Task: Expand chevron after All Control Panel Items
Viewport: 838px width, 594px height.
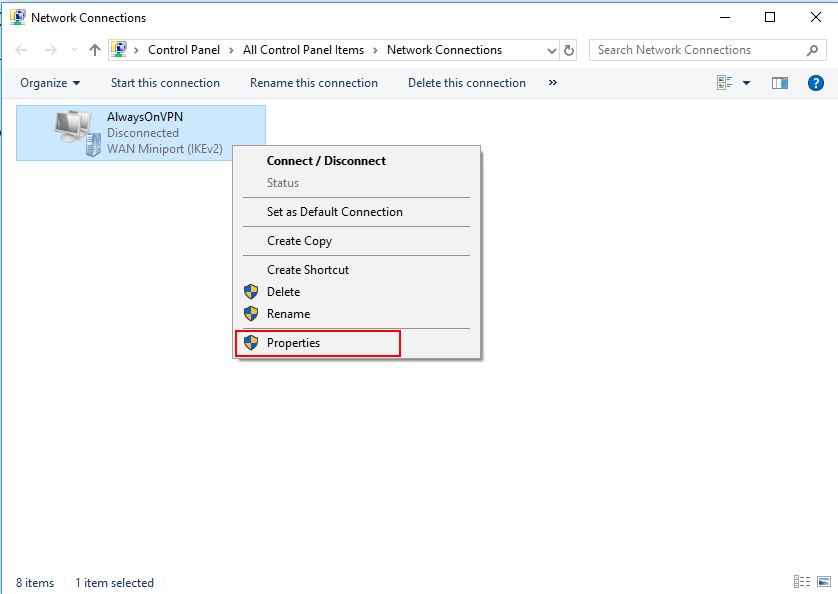Action: (x=375, y=50)
